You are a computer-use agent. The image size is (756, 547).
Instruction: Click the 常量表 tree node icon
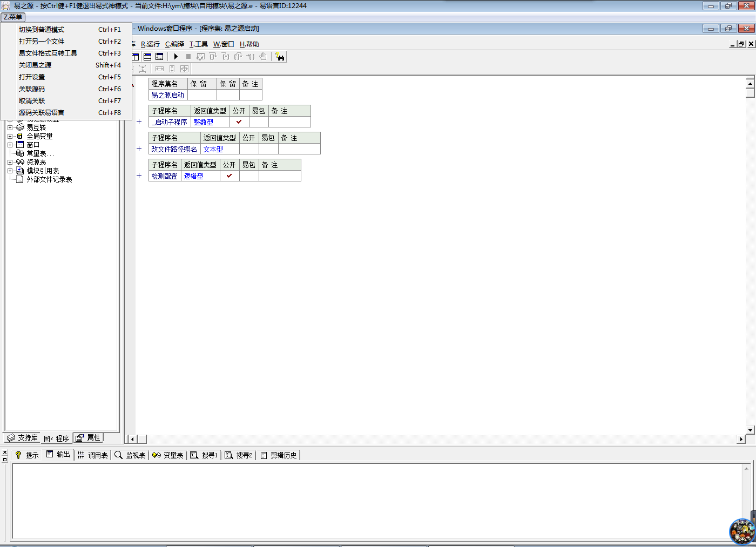[20, 153]
